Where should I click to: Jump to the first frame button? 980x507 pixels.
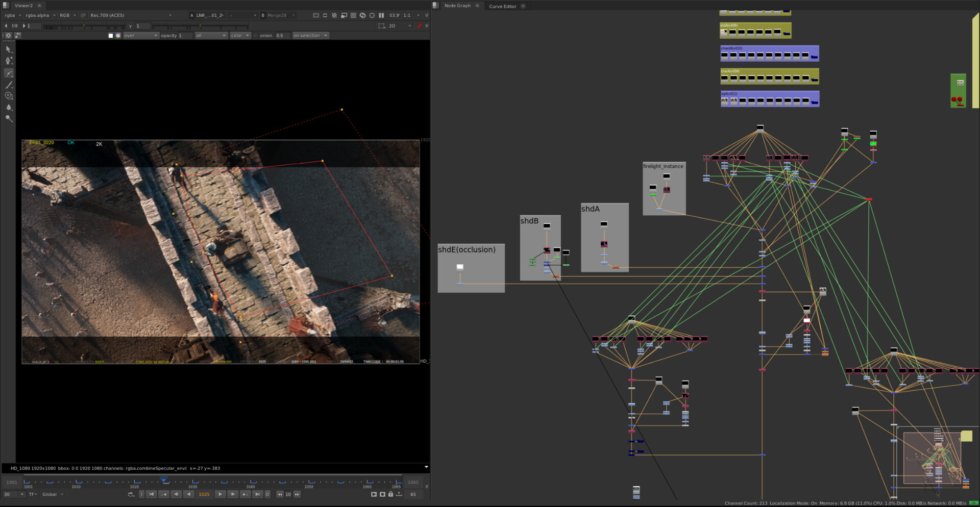pyautogui.click(x=152, y=494)
